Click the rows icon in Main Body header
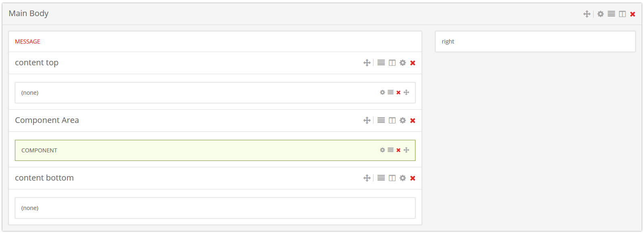This screenshot has width=644, height=235. pyautogui.click(x=611, y=14)
